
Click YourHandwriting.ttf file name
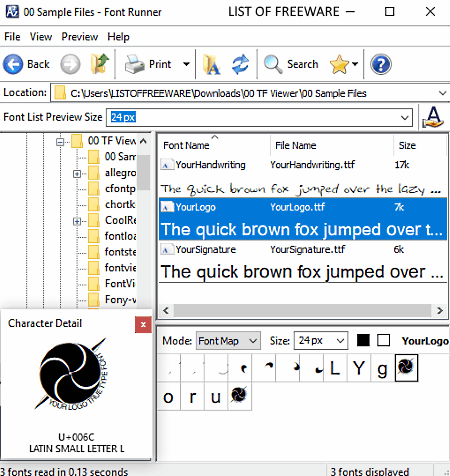[x=313, y=165]
